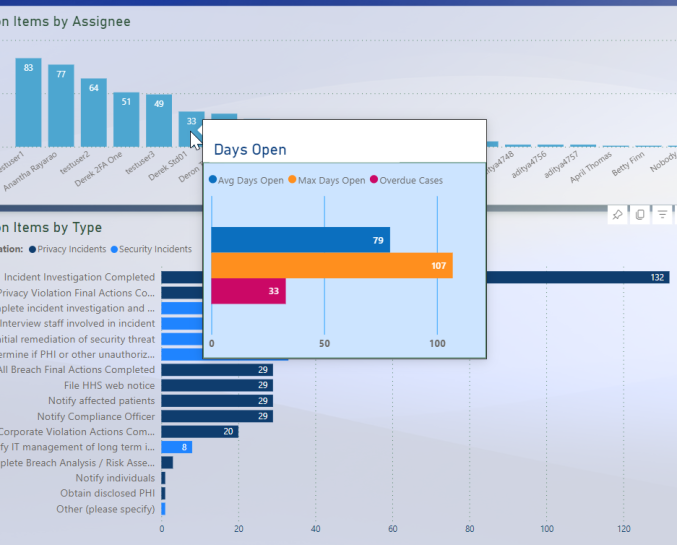Select the Anantha Rayarao bar showing 77
The image size is (677, 545).
click(61, 106)
